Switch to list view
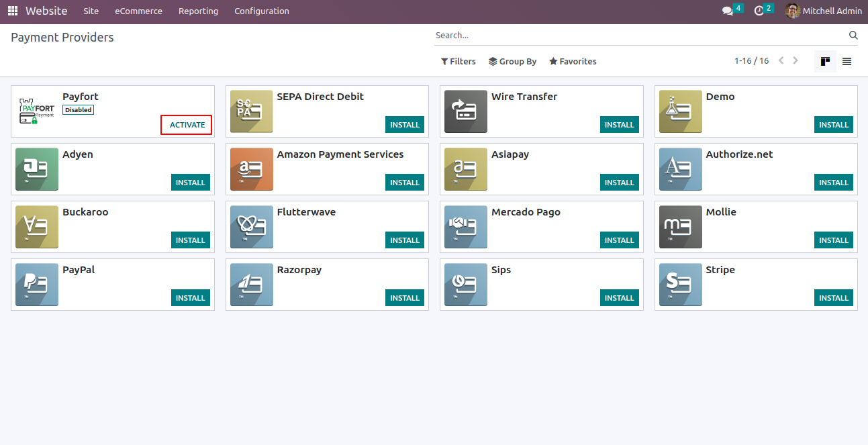868x445 pixels. coord(847,61)
